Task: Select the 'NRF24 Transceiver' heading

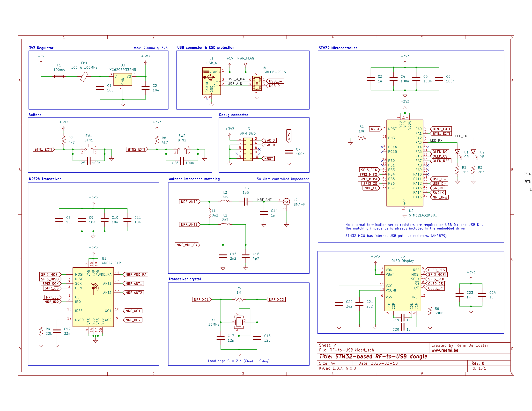Action: click(x=45, y=179)
